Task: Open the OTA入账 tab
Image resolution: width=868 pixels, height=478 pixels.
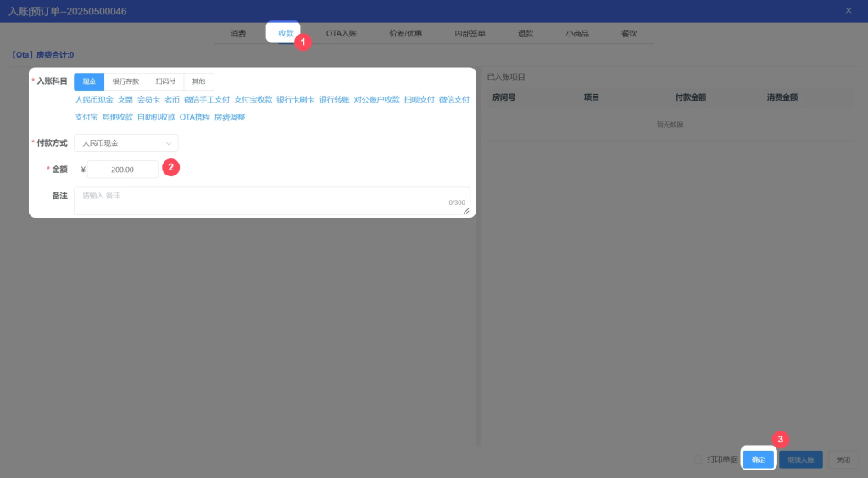Action: pos(341,33)
